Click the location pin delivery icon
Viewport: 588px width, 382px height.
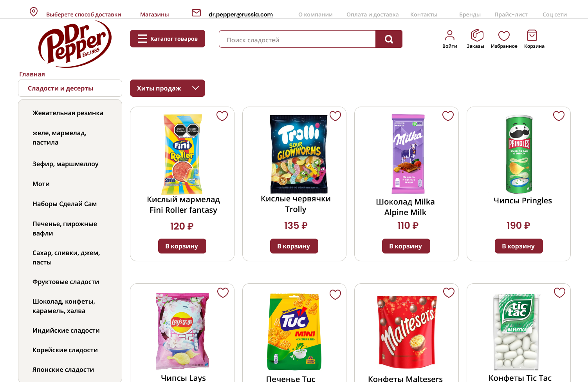[34, 12]
